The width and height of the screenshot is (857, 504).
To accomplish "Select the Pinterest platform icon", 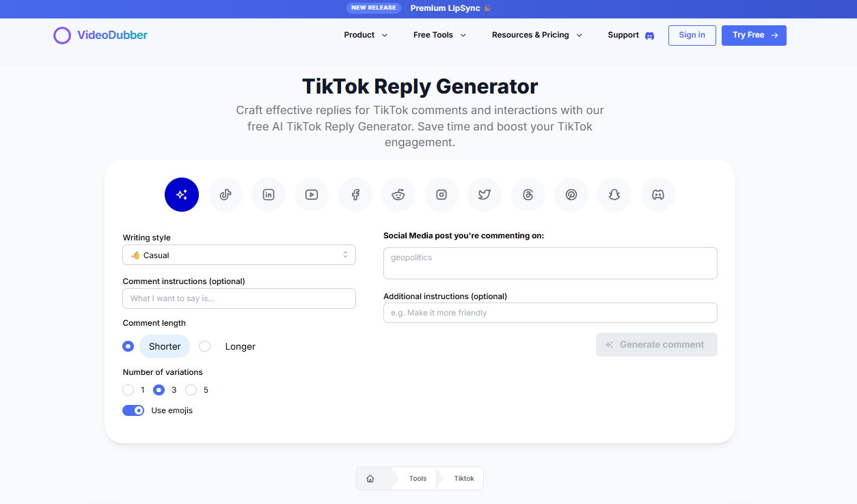I will (x=571, y=195).
